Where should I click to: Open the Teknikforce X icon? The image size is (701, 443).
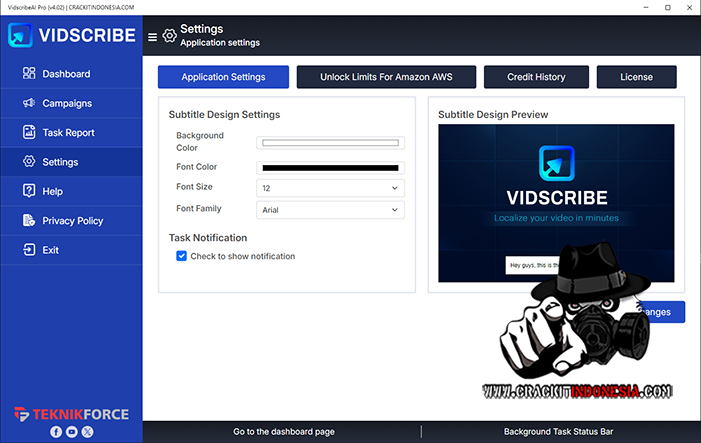coord(88,432)
